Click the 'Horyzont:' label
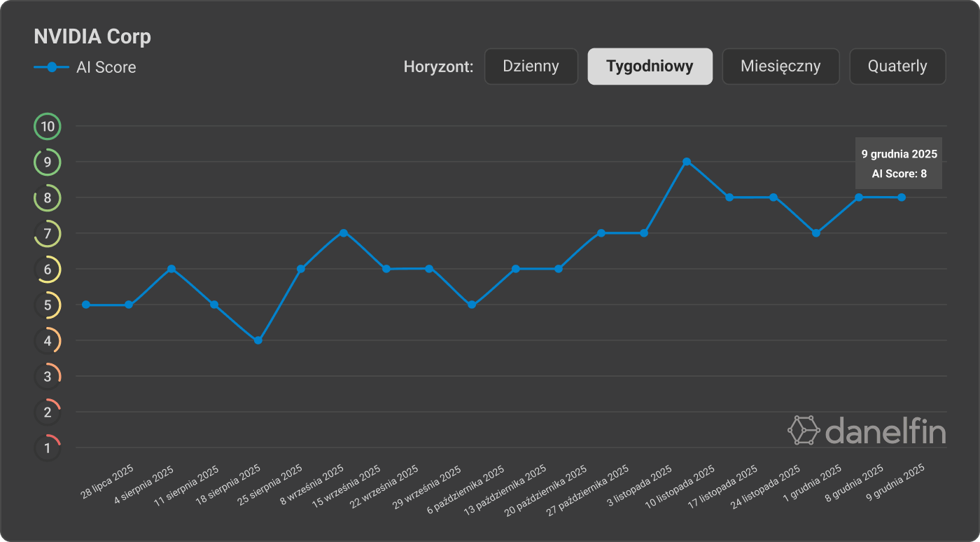 coord(439,67)
